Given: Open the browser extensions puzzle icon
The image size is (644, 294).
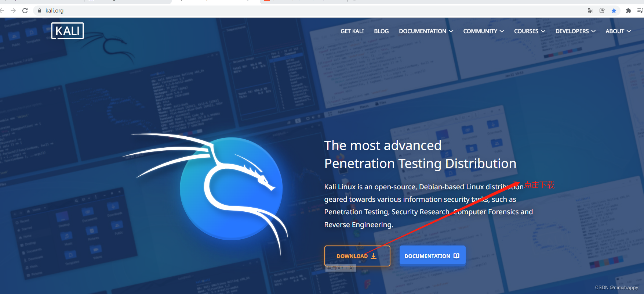Looking at the screenshot, I should tap(629, 11).
